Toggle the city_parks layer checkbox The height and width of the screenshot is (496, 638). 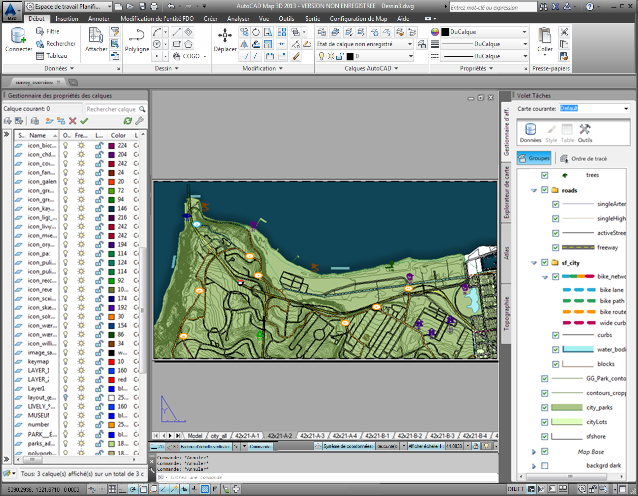click(x=545, y=407)
